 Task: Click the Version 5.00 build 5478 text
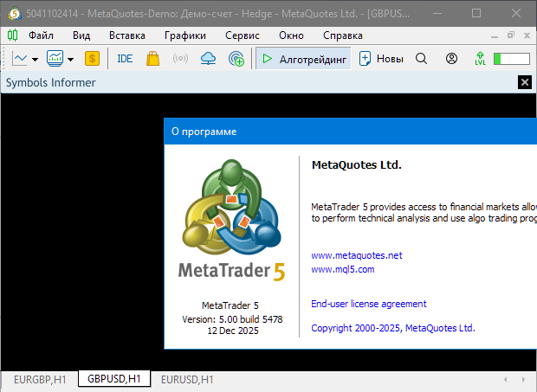tap(232, 319)
